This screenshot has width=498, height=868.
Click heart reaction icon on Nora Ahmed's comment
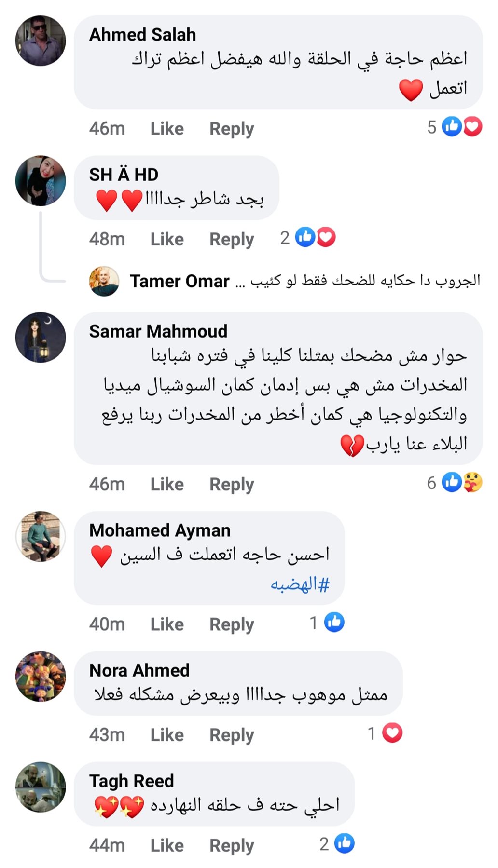click(x=392, y=733)
